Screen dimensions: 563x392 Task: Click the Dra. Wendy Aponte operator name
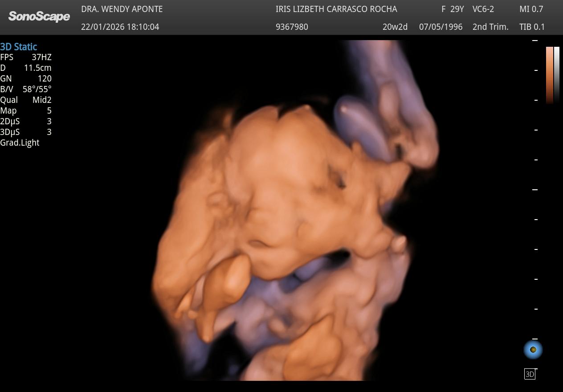coord(122,9)
